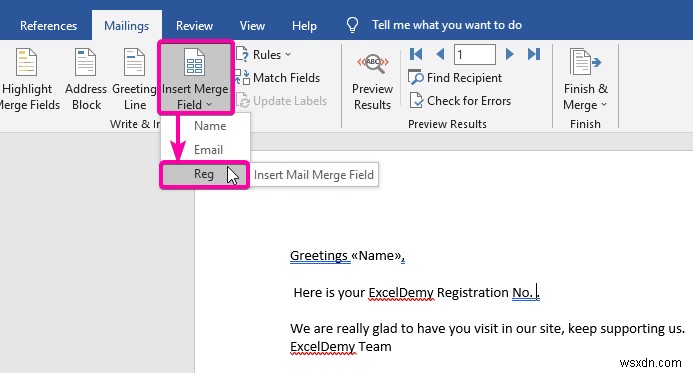
Task: Open Match Fields dialog via its label
Action: pos(286,78)
